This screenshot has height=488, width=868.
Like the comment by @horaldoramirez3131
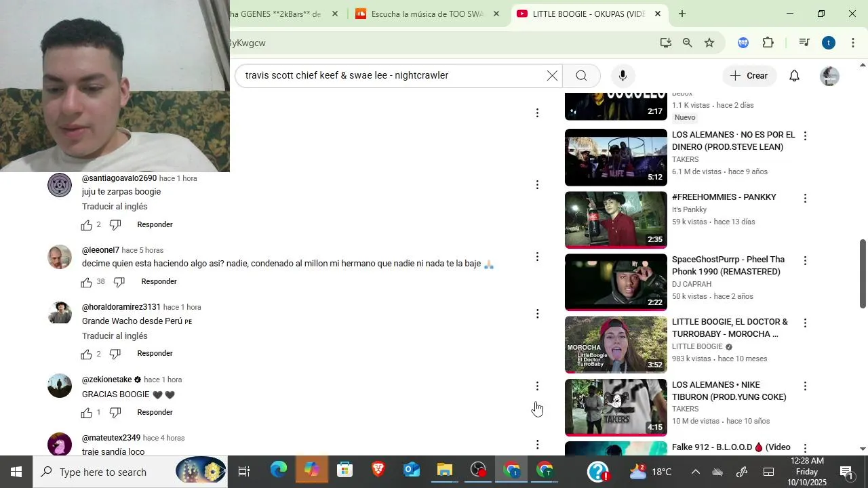pos(86,354)
